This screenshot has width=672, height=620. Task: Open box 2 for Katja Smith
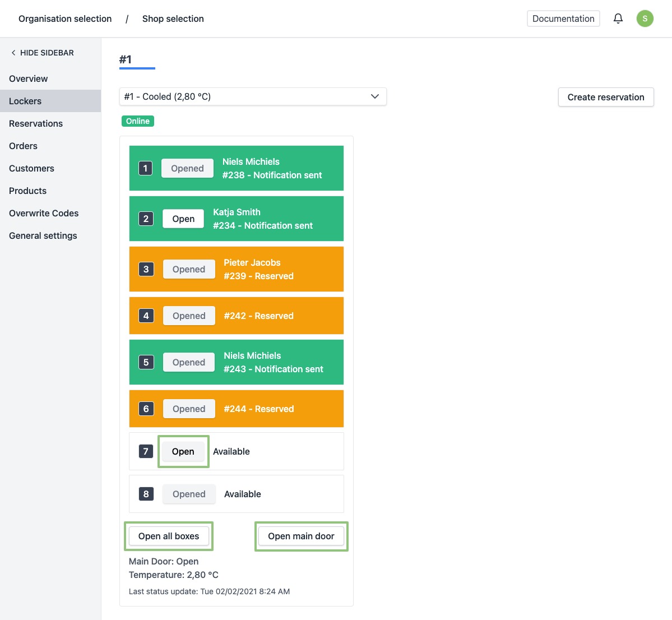183,219
